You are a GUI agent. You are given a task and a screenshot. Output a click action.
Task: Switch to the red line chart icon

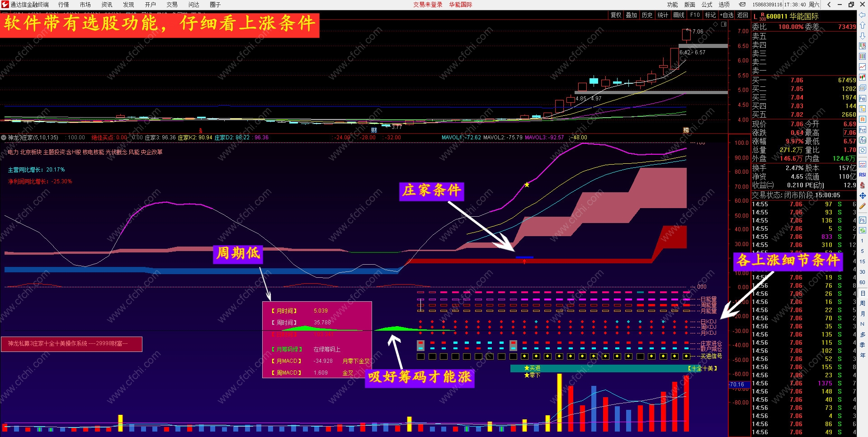point(863,66)
